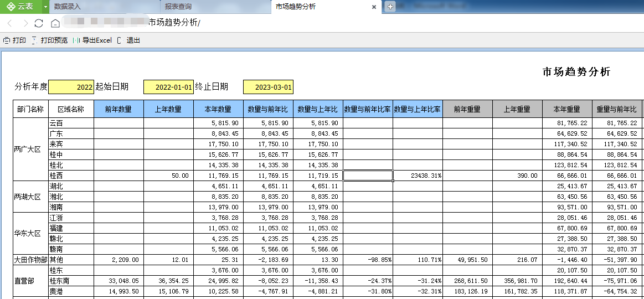Click the 部门名称 column header
This screenshot has height=299, width=644.
point(30,109)
